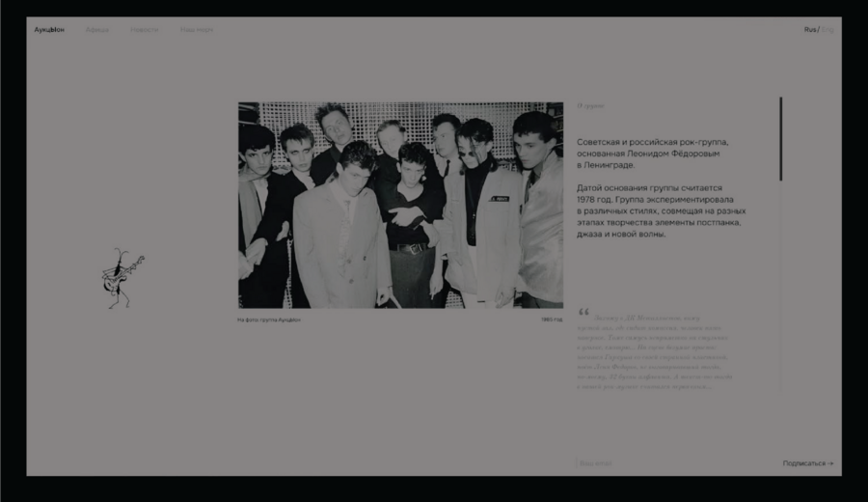Click the АукцЫон site logo
Image resolution: width=868 pixels, height=502 pixels.
[x=49, y=29]
